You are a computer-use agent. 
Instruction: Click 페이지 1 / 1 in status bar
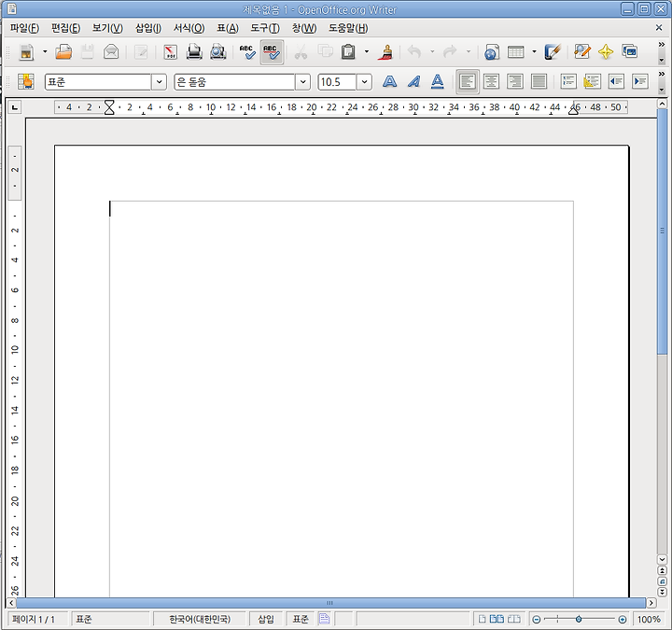[34, 620]
